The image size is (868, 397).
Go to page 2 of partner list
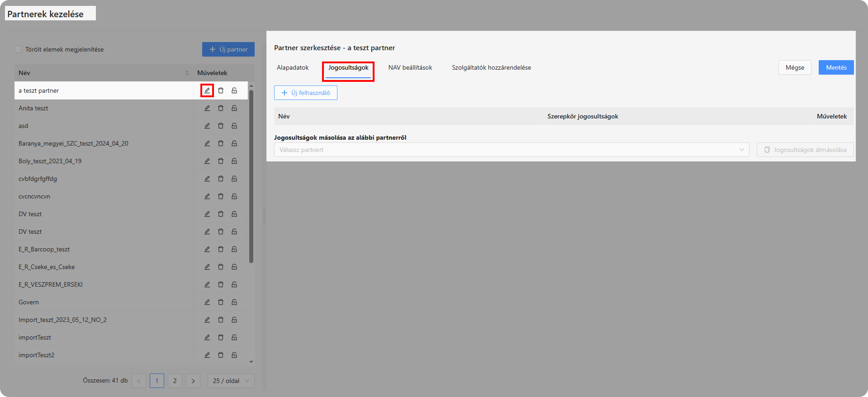coord(175,381)
